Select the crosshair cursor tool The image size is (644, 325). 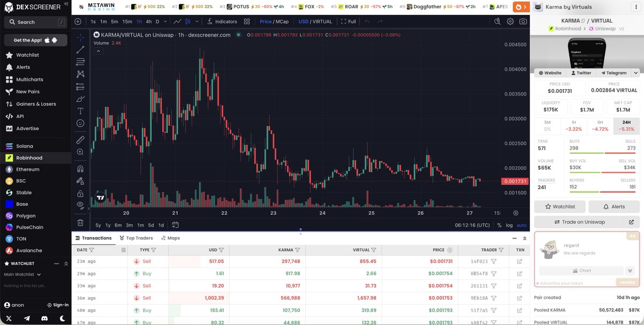pyautogui.click(x=80, y=38)
